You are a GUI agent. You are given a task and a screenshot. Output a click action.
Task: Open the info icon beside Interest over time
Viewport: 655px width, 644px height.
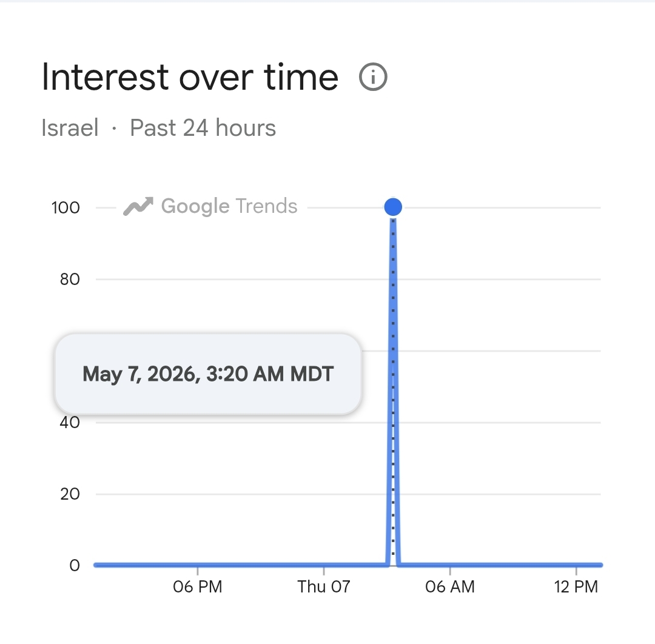[x=373, y=77]
